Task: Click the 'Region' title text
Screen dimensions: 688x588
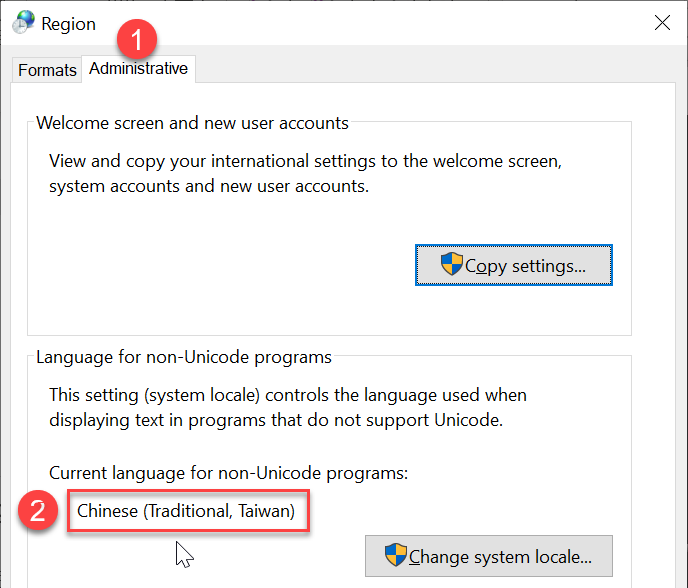Action: [68, 24]
